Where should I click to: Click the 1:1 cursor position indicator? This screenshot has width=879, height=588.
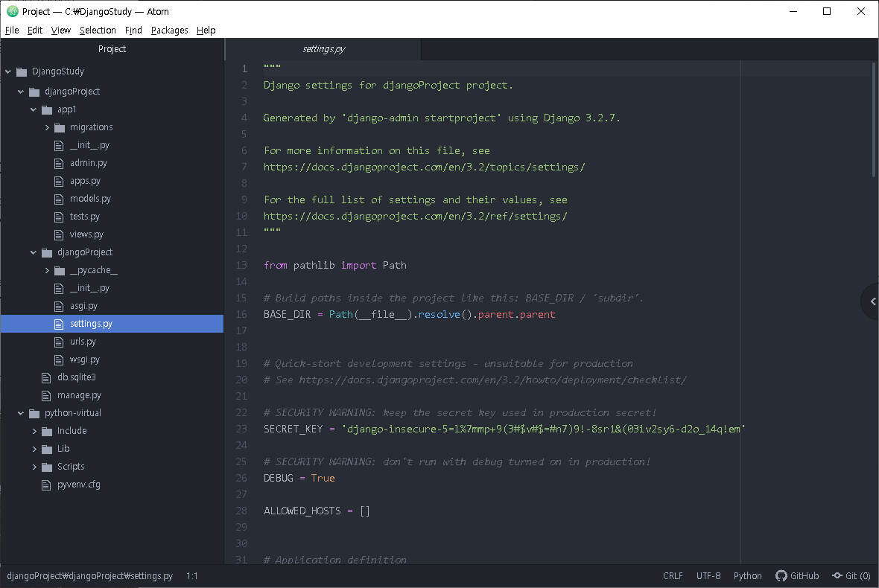(x=191, y=575)
